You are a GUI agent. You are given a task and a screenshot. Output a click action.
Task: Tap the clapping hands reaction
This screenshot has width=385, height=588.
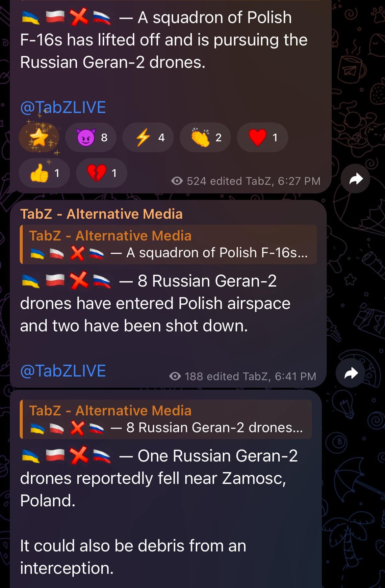pos(205,137)
